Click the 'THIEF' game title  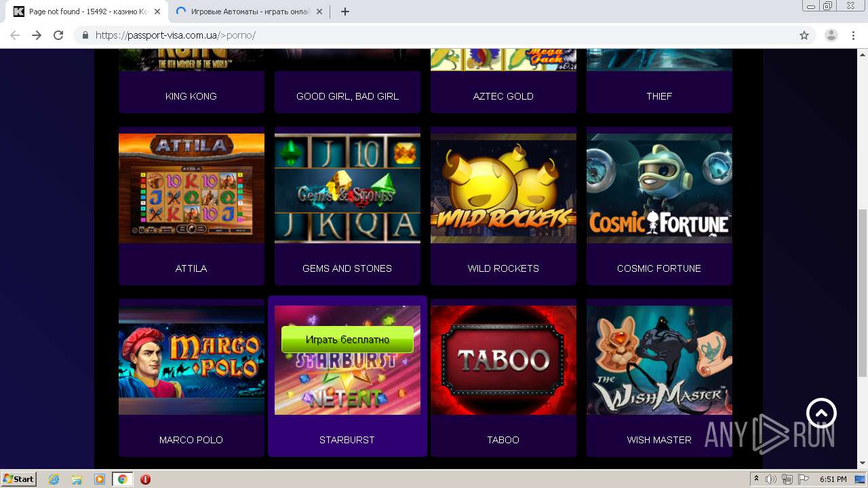pos(659,96)
